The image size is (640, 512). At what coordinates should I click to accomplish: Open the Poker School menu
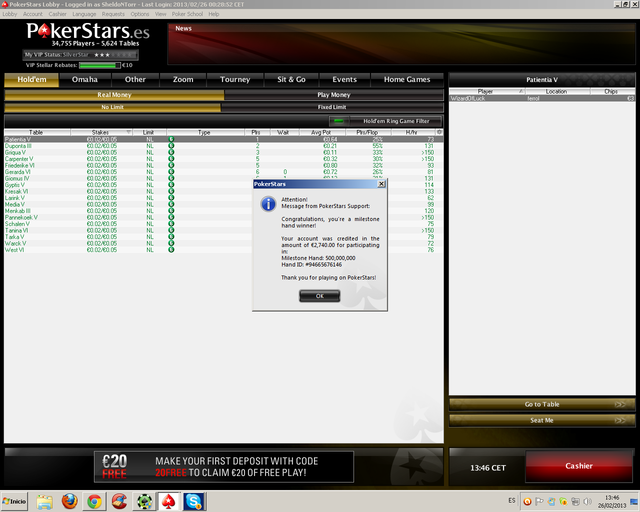[187, 14]
